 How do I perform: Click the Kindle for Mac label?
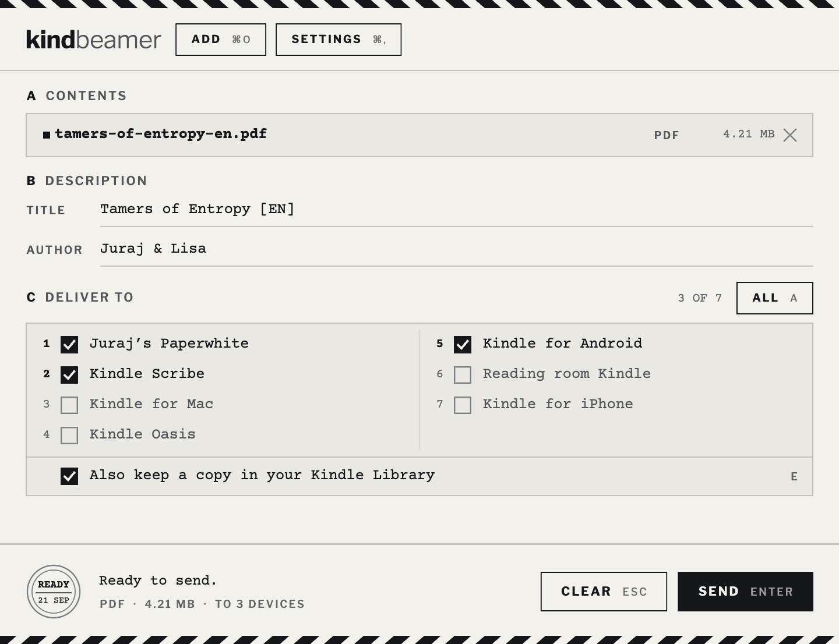[x=151, y=404]
